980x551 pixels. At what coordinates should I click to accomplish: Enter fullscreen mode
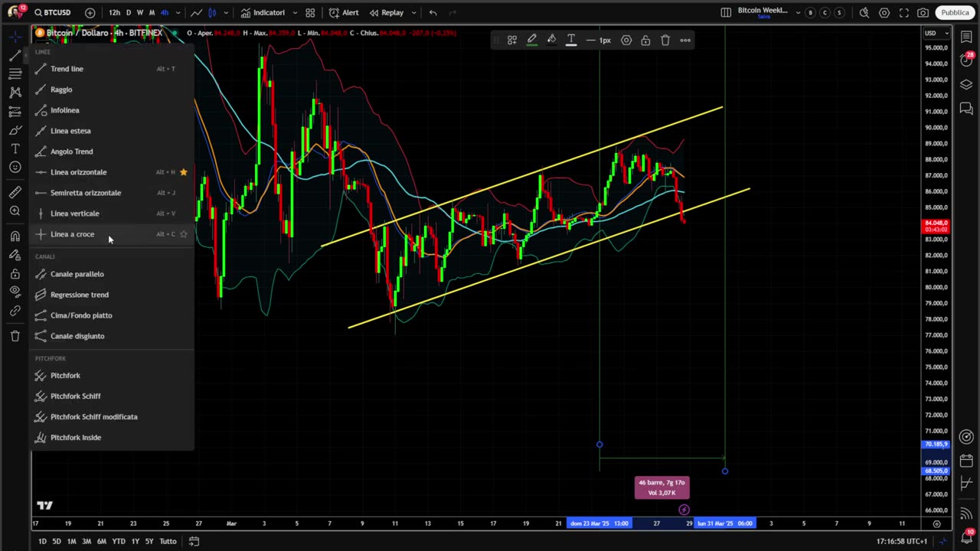click(904, 12)
